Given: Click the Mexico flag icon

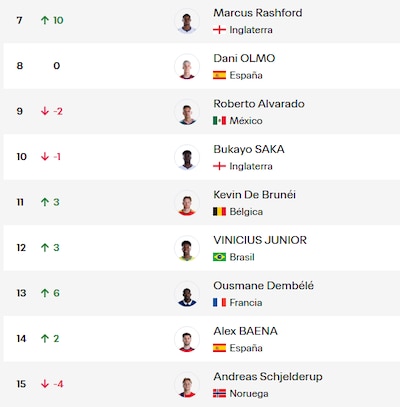Looking at the screenshot, I should [x=219, y=121].
